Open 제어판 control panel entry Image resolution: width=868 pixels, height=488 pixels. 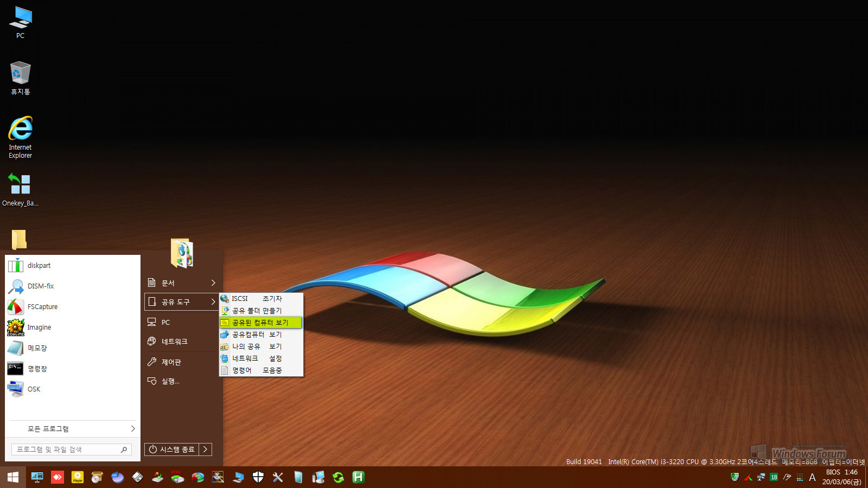pos(182,362)
